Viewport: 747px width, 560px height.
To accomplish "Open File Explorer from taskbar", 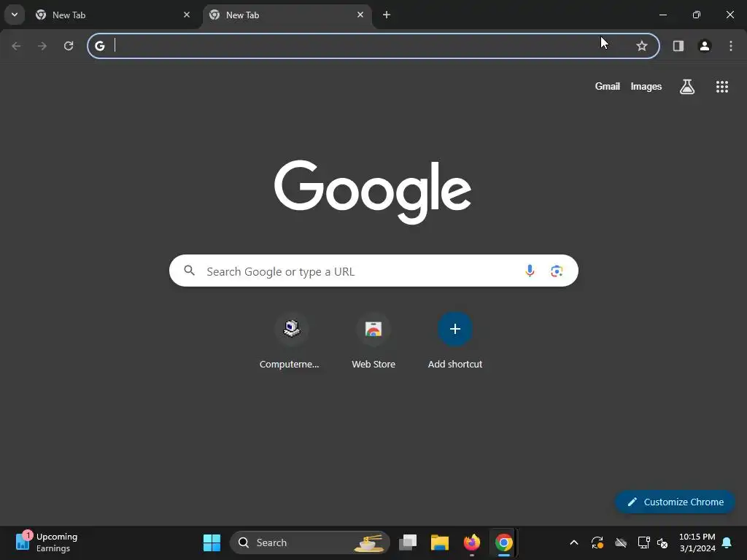I will (x=440, y=542).
